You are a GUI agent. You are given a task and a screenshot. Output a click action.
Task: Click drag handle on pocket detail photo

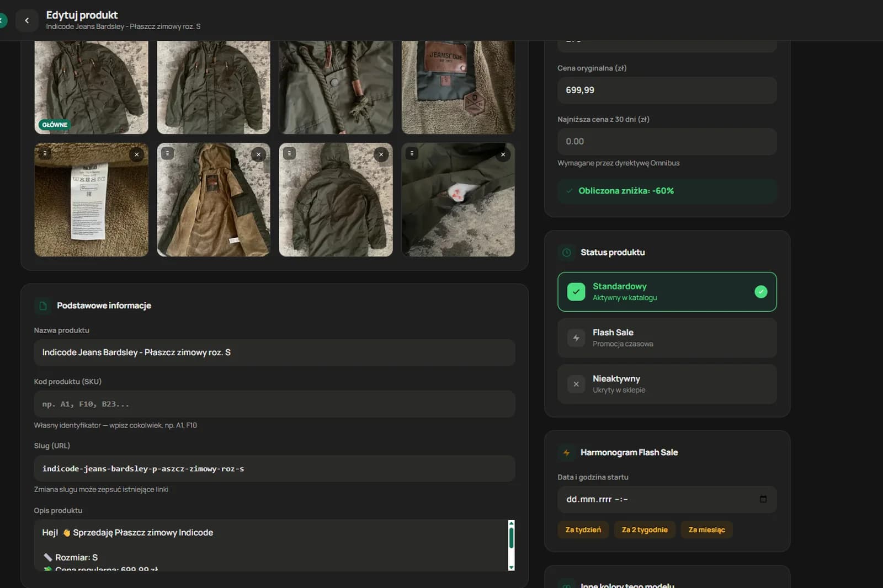(x=412, y=153)
